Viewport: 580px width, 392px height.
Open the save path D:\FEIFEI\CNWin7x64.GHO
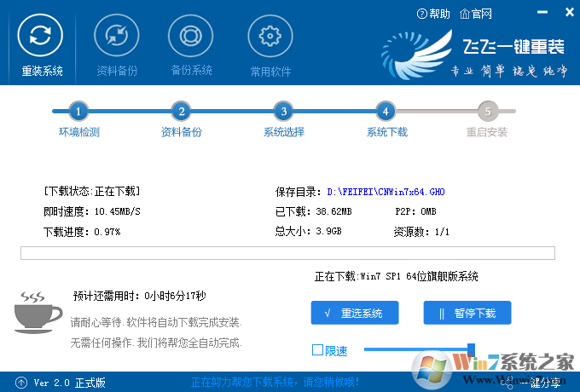click(x=386, y=192)
